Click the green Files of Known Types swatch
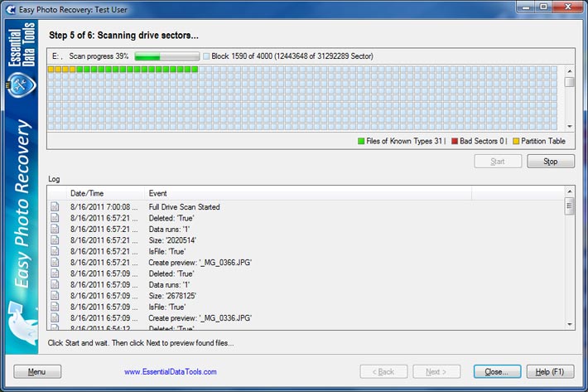The height and width of the screenshot is (392, 588). [361, 141]
